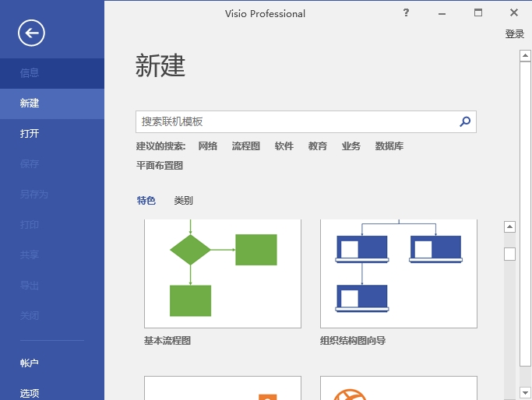Click suggested search 业务
Viewport: 532px width, 400px height.
click(x=351, y=146)
